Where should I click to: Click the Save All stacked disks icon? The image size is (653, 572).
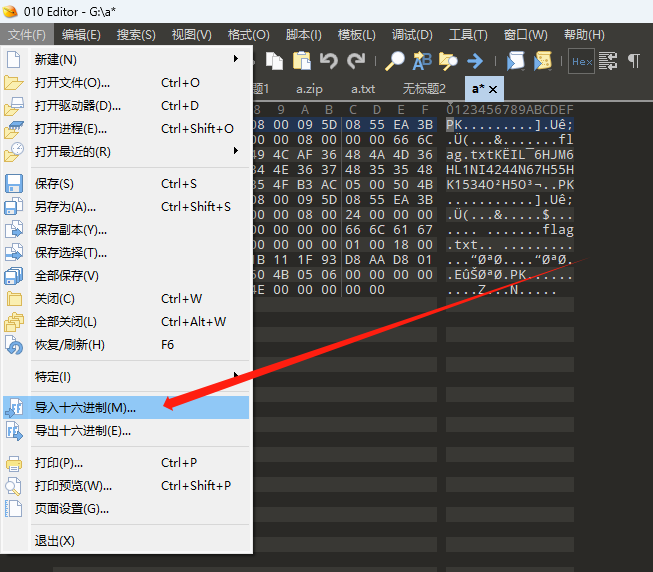[14, 276]
